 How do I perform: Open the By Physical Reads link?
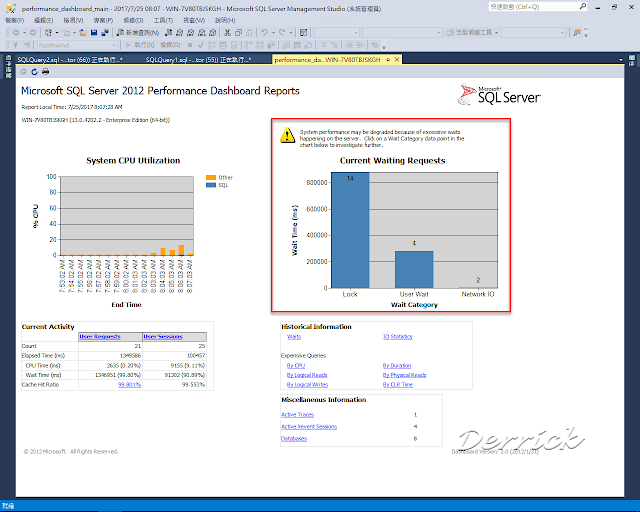[404, 375]
